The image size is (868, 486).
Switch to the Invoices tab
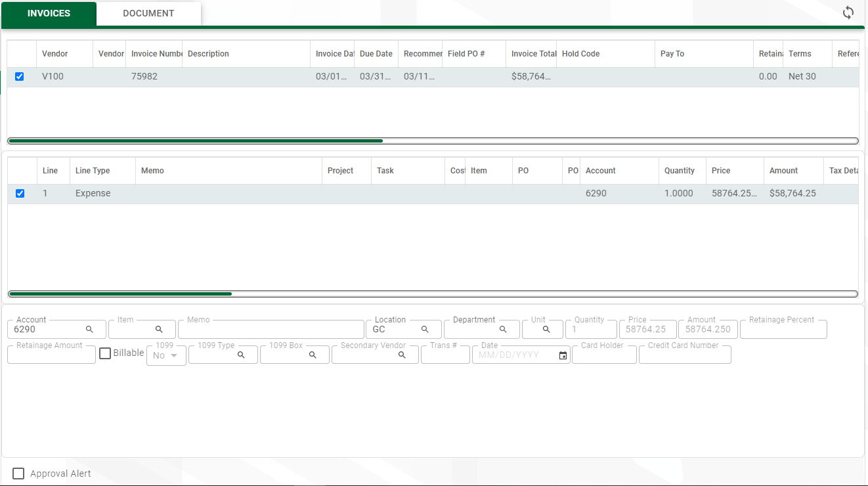[49, 13]
